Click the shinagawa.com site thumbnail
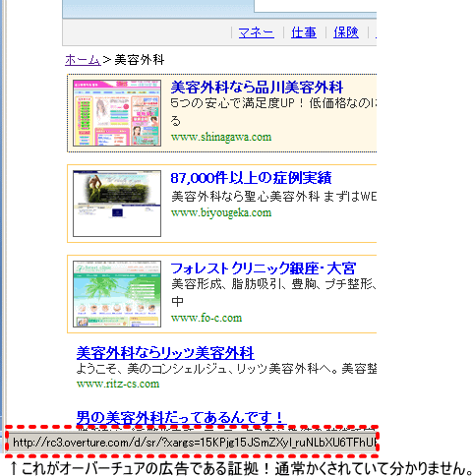This screenshot has width=472, height=476. tap(117, 113)
